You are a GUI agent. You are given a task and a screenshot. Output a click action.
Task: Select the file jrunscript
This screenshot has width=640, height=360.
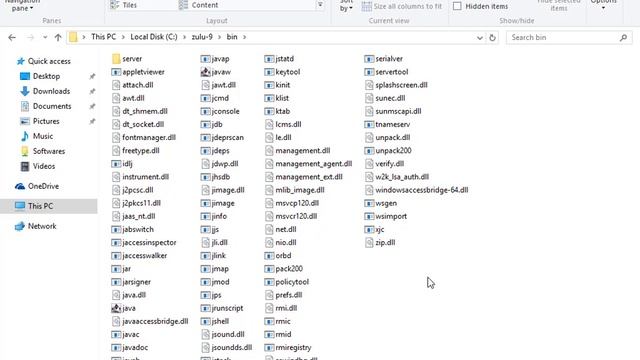click(222, 308)
